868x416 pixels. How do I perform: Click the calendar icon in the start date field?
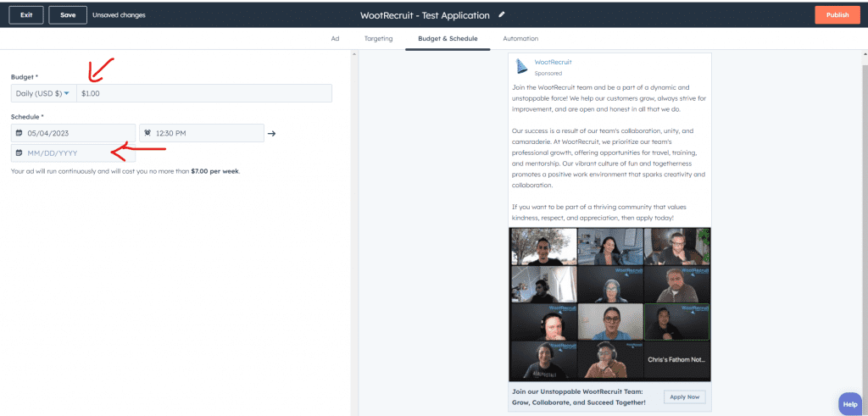[19, 133]
